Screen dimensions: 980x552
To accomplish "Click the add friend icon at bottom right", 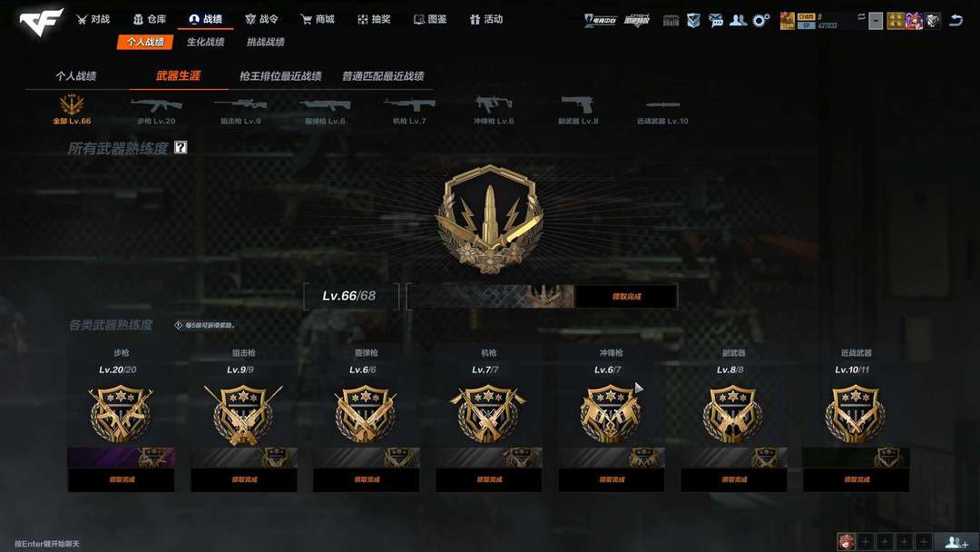I will pos(957,542).
